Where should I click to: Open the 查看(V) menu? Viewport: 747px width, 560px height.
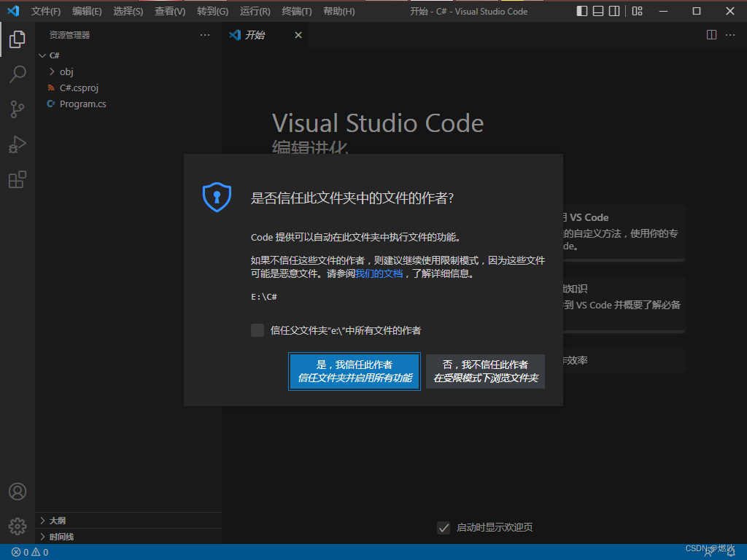170,11
